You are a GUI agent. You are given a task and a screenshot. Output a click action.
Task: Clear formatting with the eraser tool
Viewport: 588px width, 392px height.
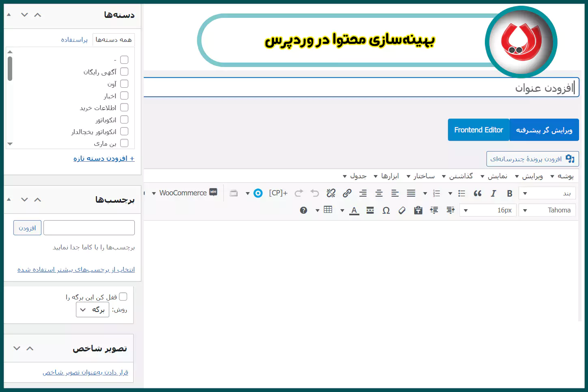coord(402,210)
